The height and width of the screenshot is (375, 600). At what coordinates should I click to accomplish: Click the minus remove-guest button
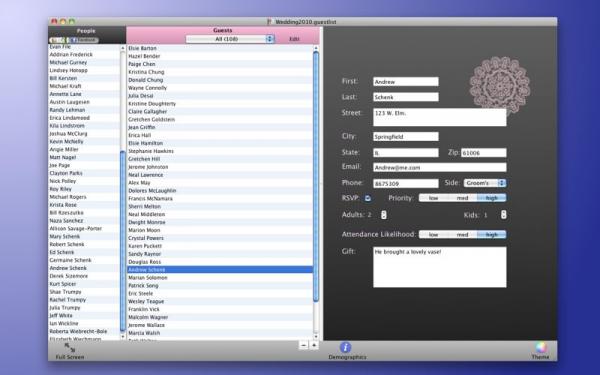(x=303, y=345)
